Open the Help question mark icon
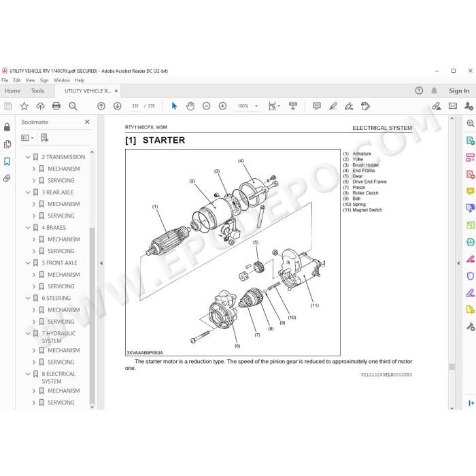476x476 pixels. coord(419,90)
